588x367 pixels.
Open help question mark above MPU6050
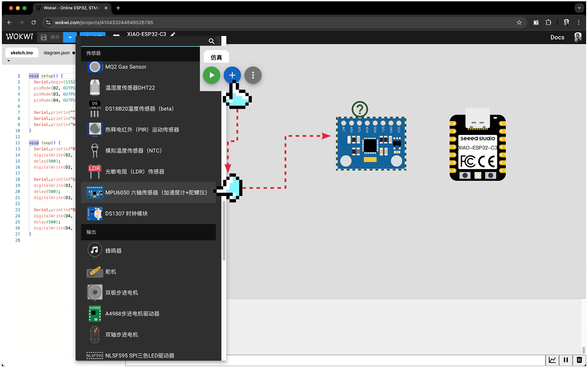pos(360,109)
